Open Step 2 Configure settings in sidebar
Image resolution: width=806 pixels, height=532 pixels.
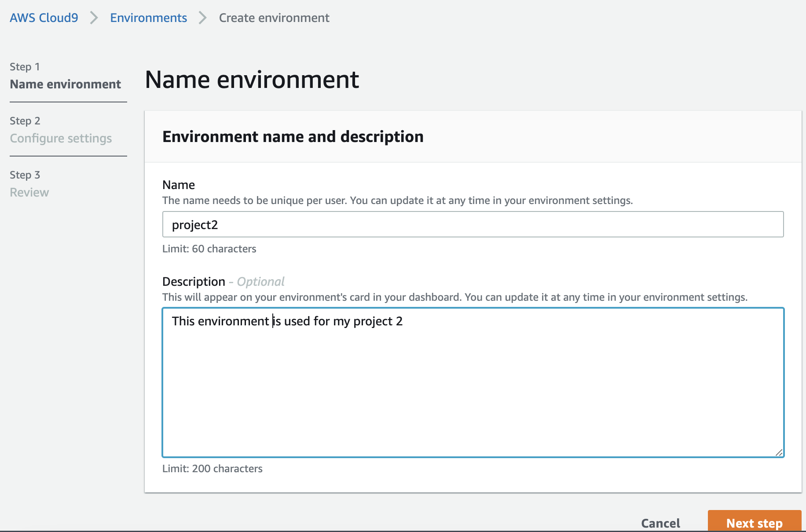click(x=61, y=138)
